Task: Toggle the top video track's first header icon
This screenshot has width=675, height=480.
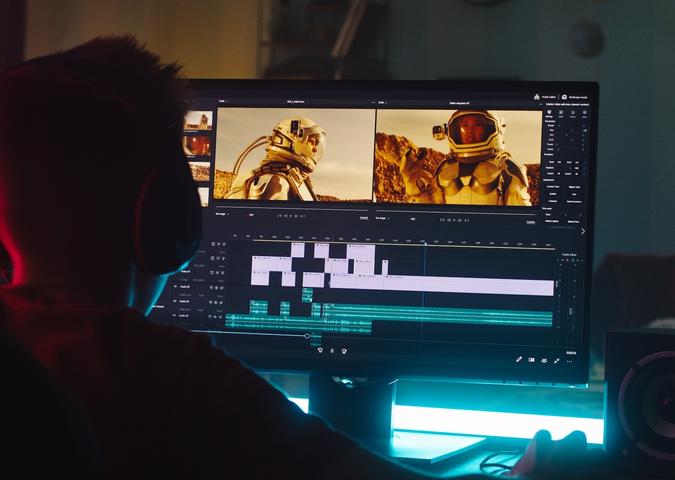Action: [213, 244]
